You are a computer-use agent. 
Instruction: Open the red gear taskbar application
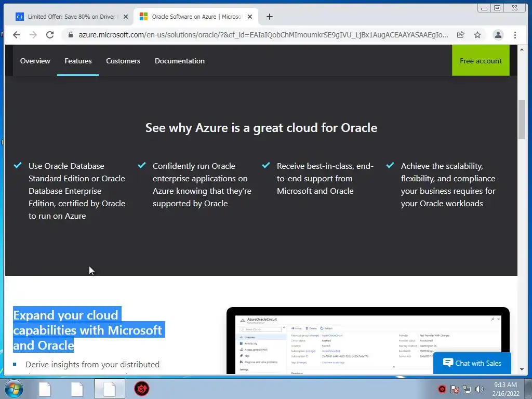pos(141,389)
